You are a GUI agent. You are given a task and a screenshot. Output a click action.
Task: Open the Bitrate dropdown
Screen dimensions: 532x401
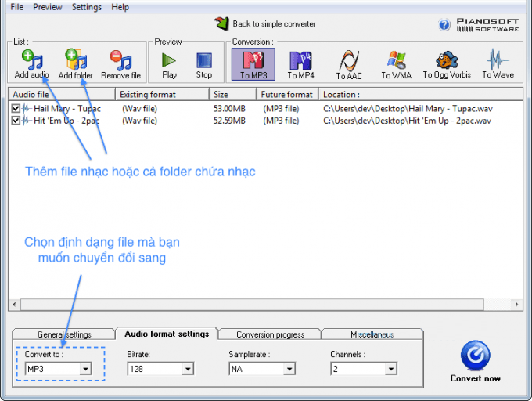[x=188, y=369]
